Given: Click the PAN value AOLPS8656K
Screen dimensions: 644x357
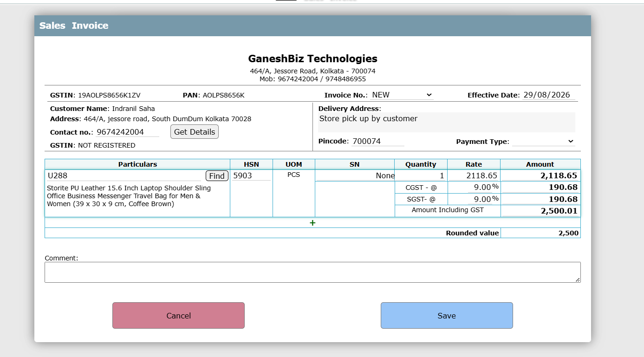Looking at the screenshot, I should tap(223, 95).
